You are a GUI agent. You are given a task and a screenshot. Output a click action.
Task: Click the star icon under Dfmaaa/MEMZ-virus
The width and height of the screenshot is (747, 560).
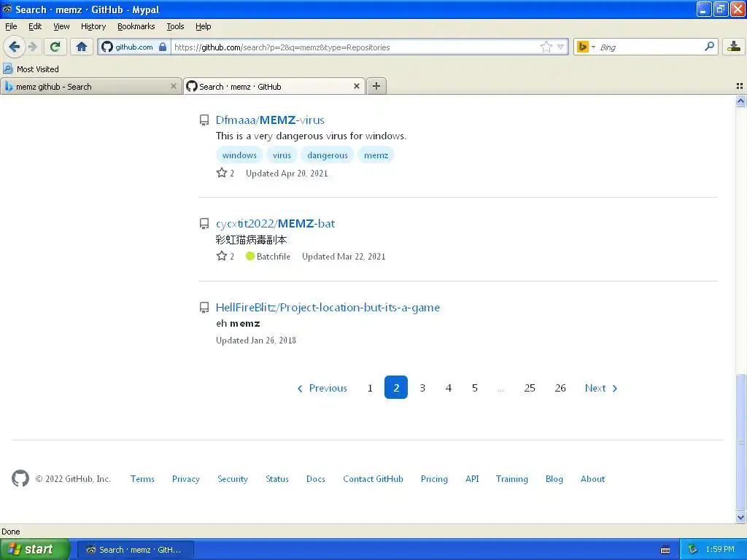pyautogui.click(x=222, y=173)
